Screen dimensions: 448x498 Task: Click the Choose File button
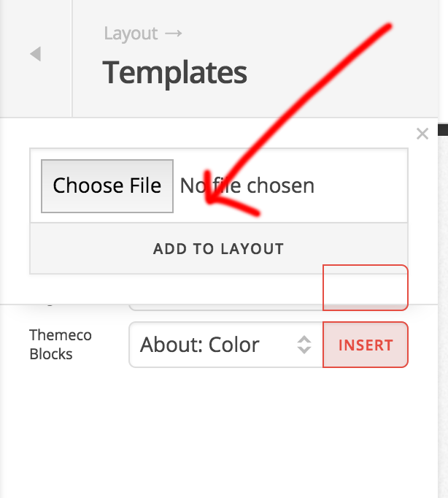click(107, 185)
